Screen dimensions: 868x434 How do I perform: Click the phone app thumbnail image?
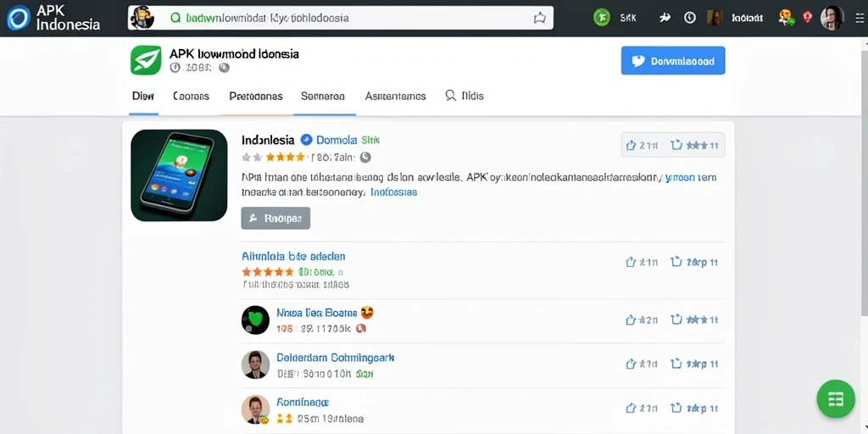(x=179, y=175)
